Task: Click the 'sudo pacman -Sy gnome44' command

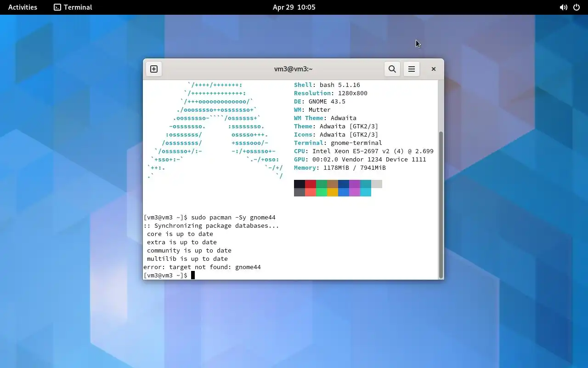Action: coord(233,218)
